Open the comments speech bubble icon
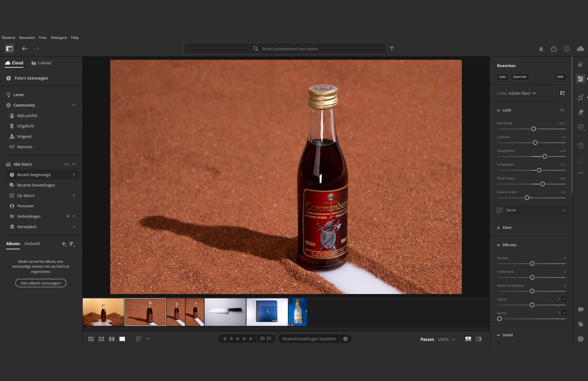The width and height of the screenshot is (588, 381). pyautogui.click(x=581, y=310)
